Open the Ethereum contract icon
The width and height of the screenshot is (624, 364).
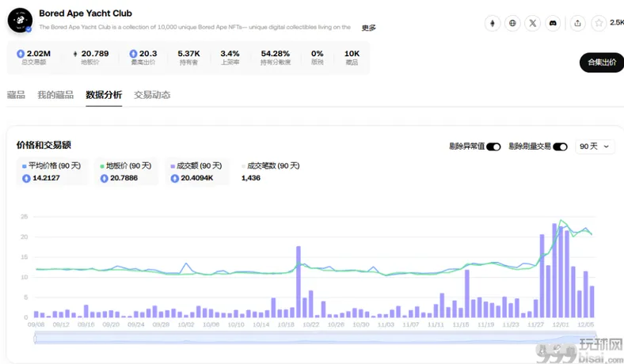point(493,23)
